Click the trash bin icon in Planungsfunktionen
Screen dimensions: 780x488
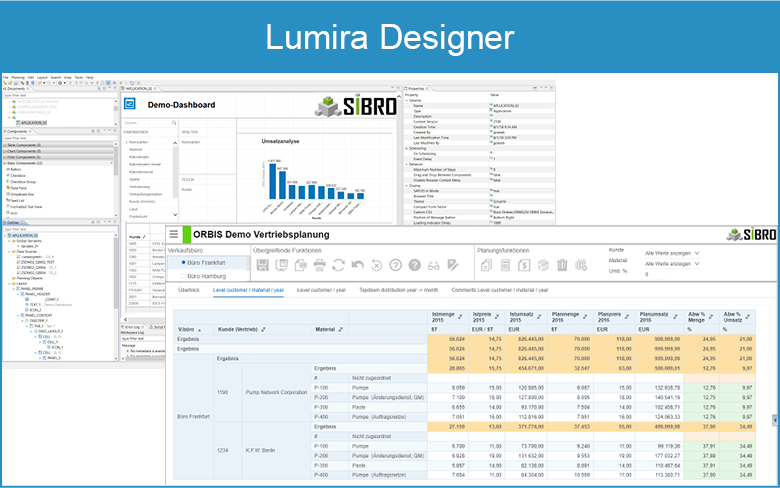[x=562, y=265]
